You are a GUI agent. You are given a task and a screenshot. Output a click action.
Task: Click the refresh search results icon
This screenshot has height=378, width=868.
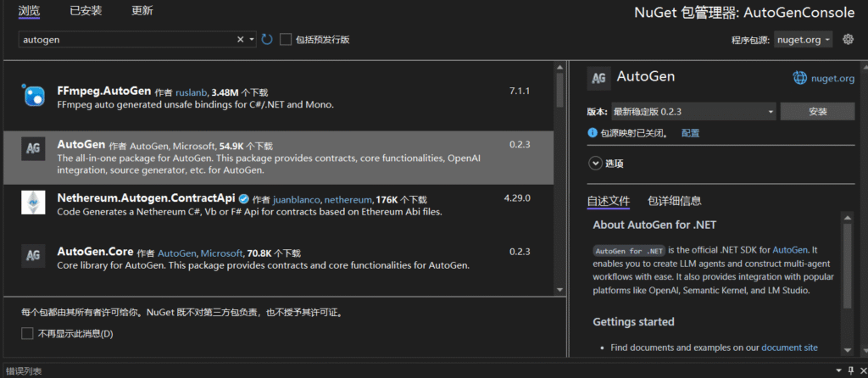pyautogui.click(x=267, y=39)
